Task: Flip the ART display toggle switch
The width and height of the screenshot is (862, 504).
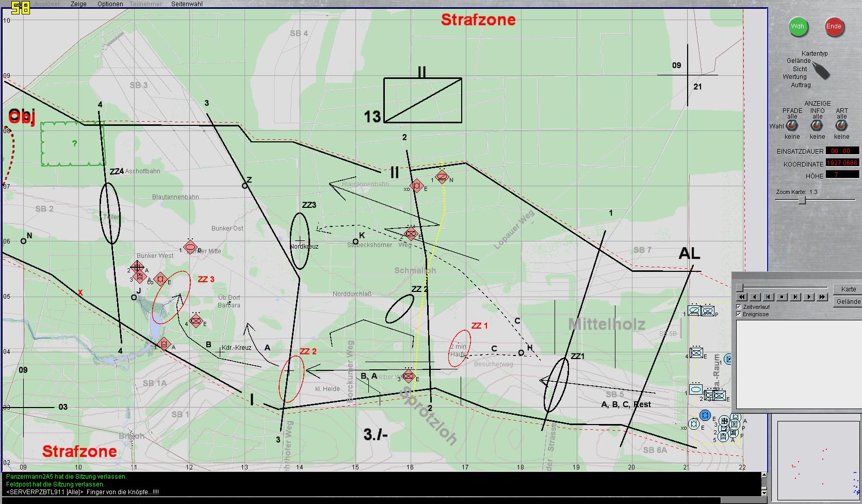Action: pyautogui.click(x=841, y=126)
